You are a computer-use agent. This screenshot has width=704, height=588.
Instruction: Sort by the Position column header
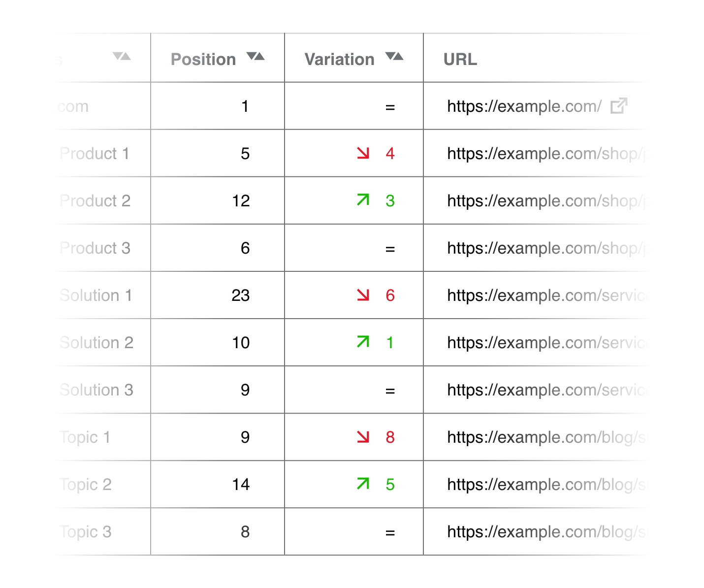pyautogui.click(x=203, y=59)
